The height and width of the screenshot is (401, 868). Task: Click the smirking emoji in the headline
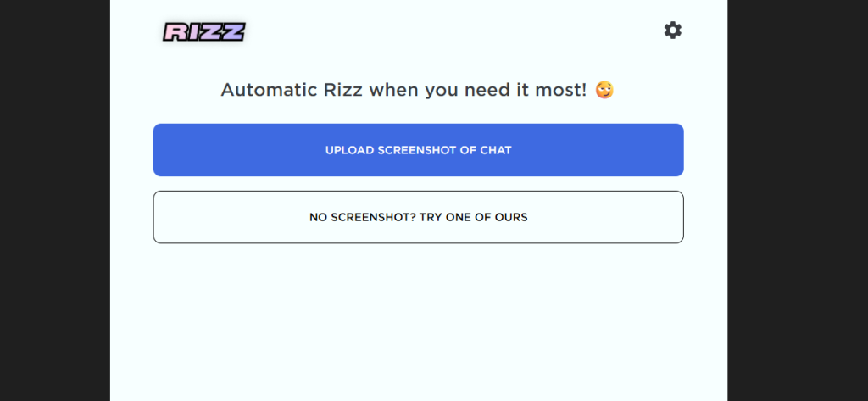tap(604, 89)
